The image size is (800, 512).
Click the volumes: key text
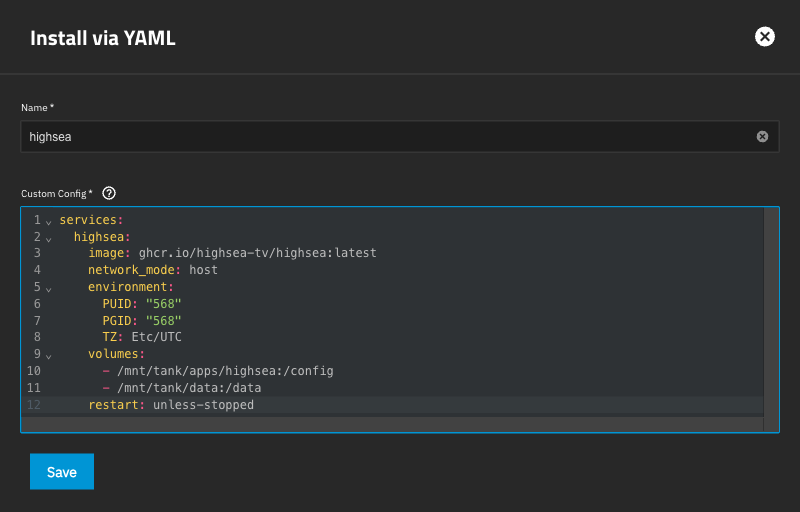click(x=116, y=354)
